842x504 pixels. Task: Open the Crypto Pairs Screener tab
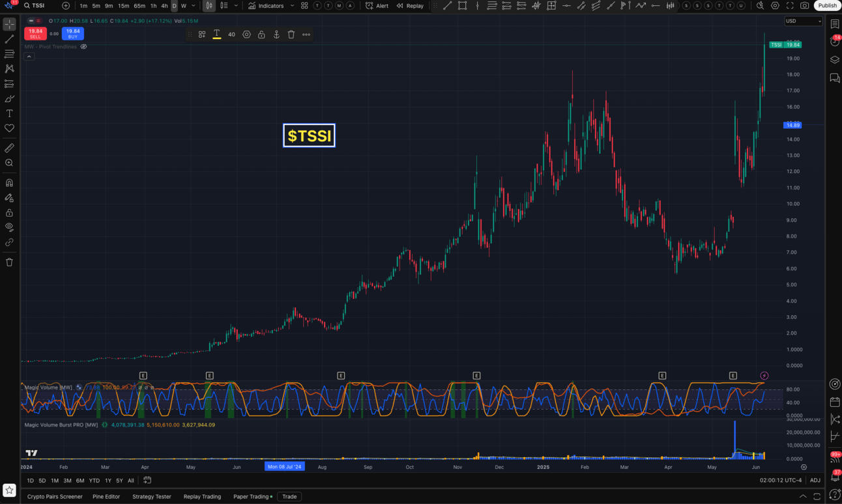[55, 497]
